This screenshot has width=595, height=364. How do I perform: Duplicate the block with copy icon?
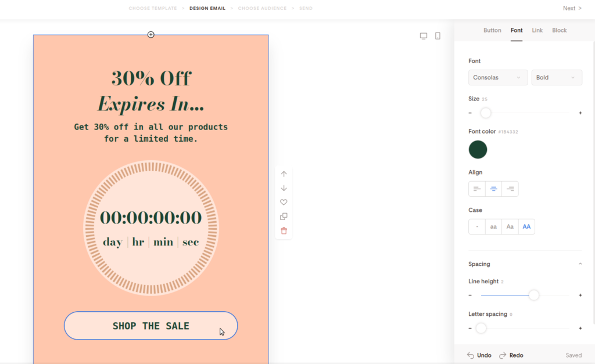pyautogui.click(x=284, y=217)
